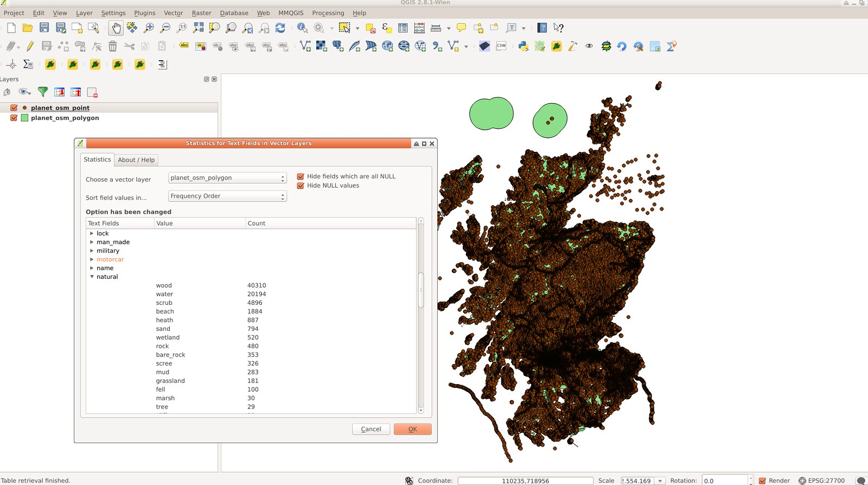The image size is (868, 485).
Task: Open the vector layer dropdown
Action: click(227, 178)
